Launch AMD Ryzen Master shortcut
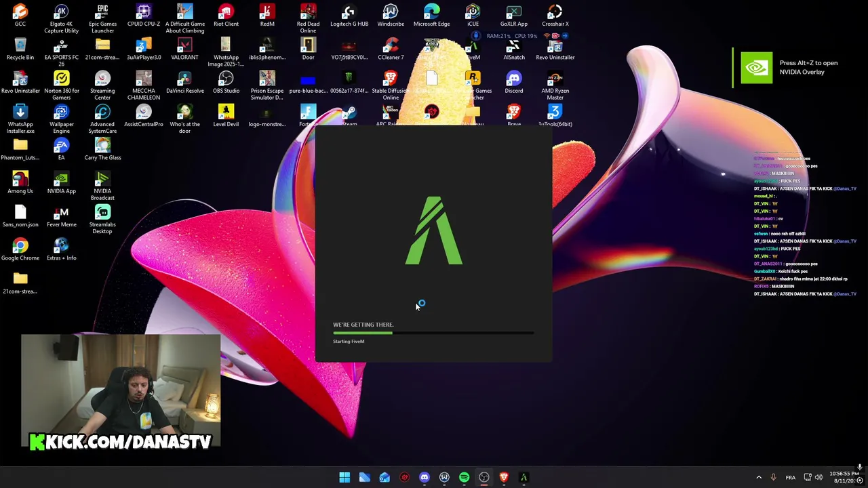Image resolution: width=868 pixels, height=488 pixels. (x=555, y=85)
